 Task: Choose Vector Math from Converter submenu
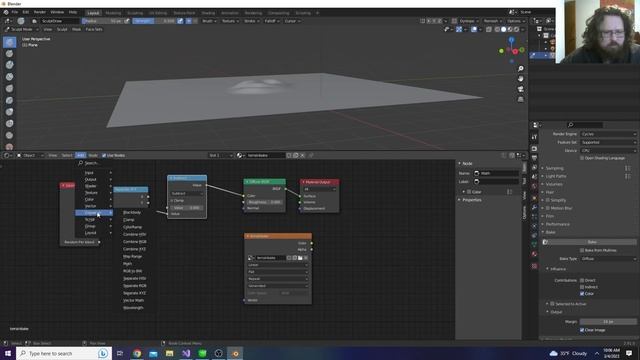(x=133, y=300)
